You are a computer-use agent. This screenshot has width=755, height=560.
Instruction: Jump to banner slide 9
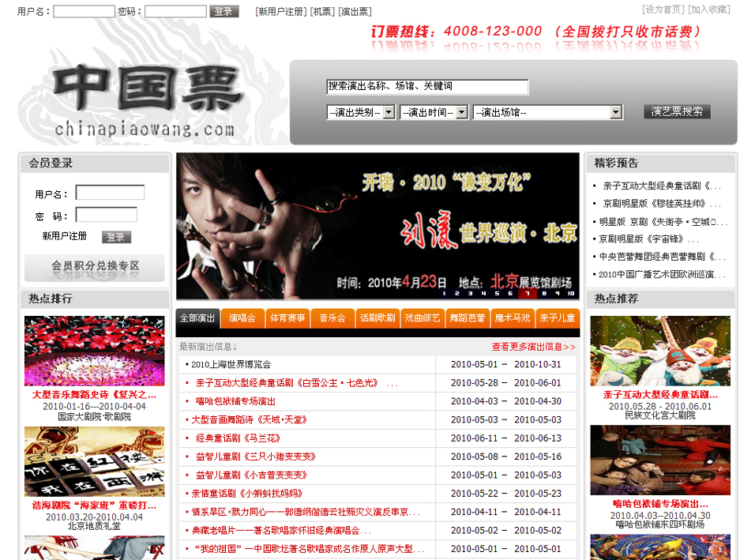click(557, 293)
